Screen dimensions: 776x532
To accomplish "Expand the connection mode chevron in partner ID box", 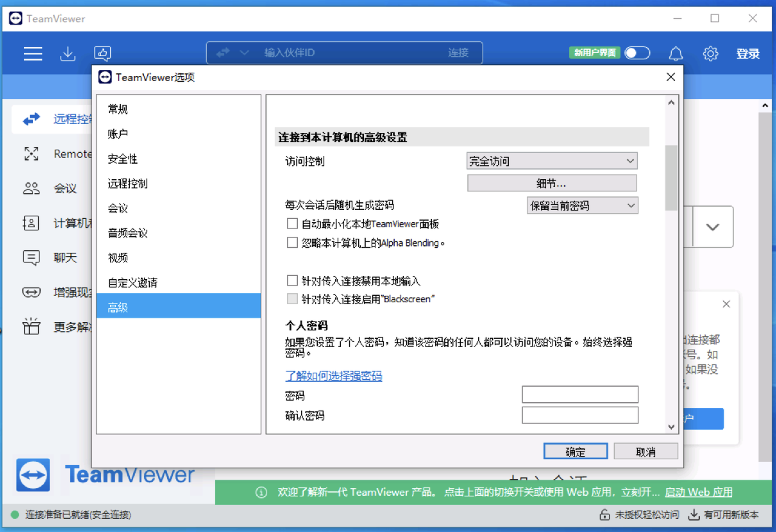I will (x=244, y=53).
